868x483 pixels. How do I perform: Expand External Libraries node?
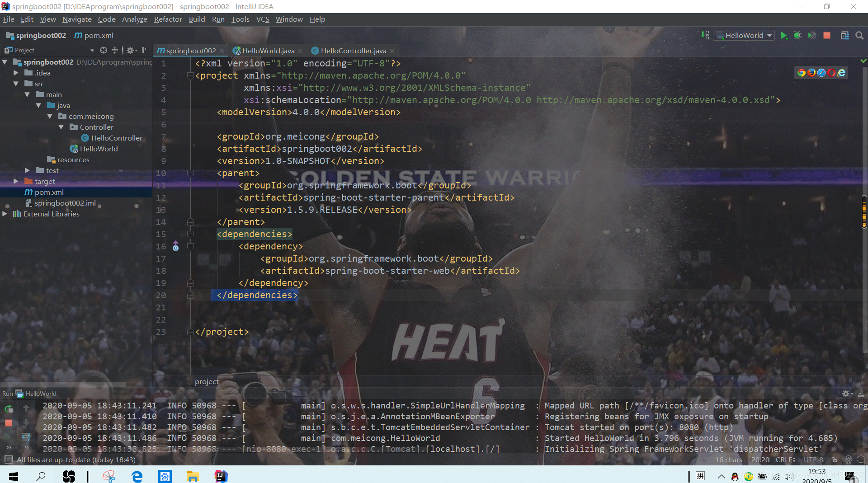coord(5,214)
